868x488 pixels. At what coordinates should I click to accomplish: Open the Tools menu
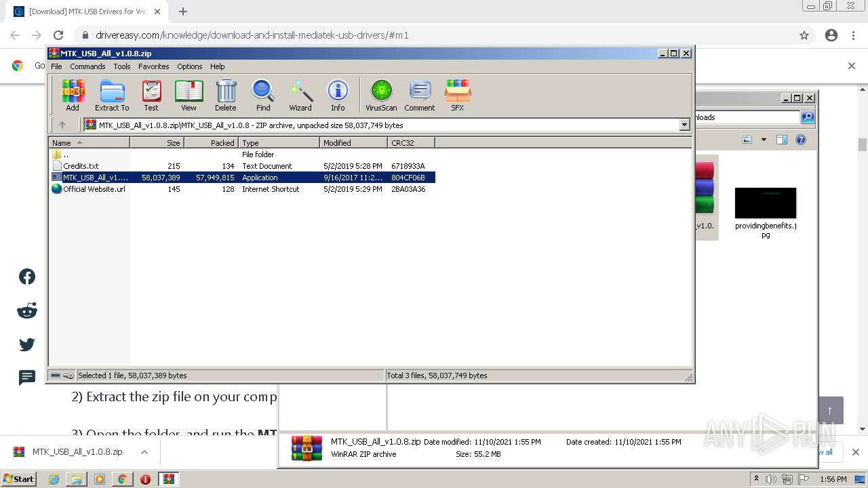[x=122, y=66]
